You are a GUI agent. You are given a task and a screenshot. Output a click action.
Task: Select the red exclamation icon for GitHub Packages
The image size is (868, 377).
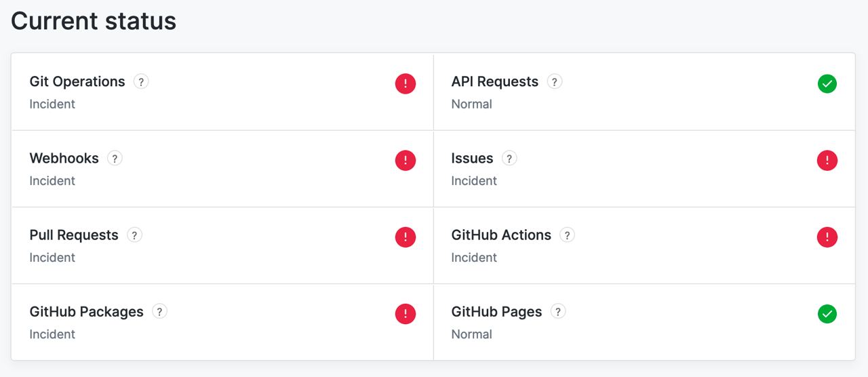coord(406,314)
